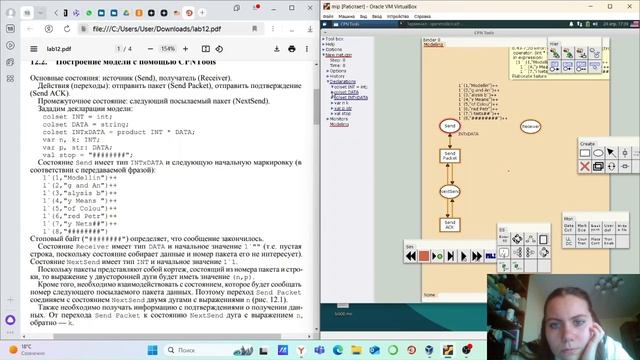
Task: Open the Машина menu in VirtualBox
Action: tap(347, 17)
